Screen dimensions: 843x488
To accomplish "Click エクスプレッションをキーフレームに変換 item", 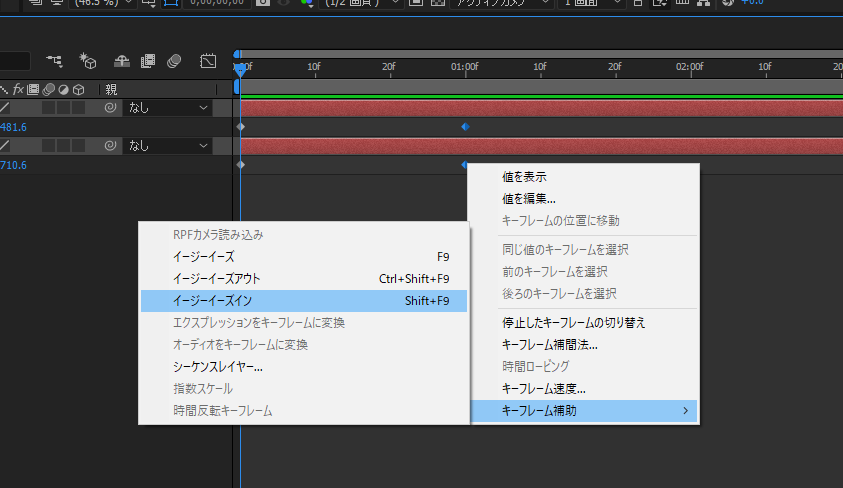I will tap(304, 323).
